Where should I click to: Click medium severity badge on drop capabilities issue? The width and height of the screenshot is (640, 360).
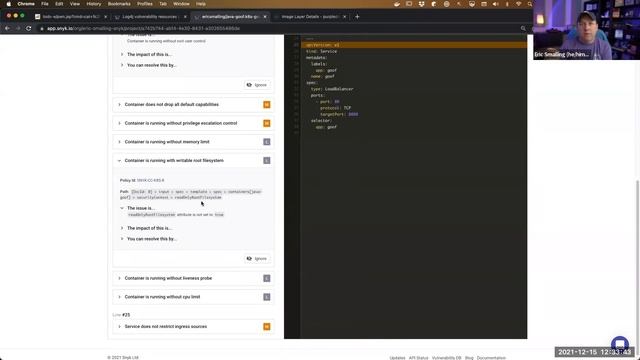pos(267,105)
